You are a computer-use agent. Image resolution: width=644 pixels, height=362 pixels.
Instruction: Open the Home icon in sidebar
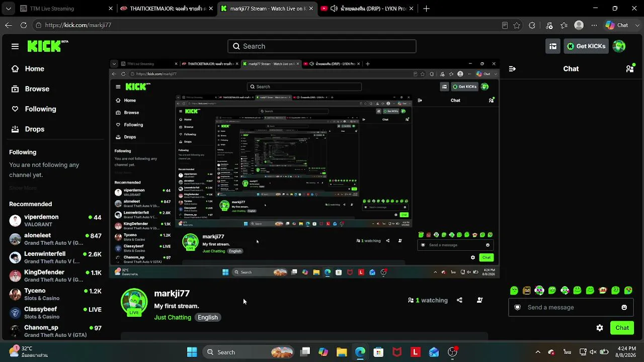15,69
